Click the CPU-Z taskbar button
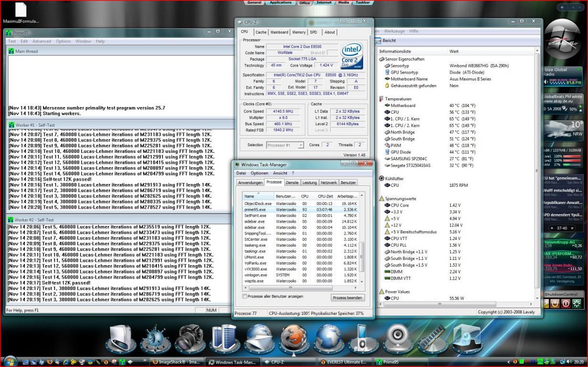The width and height of the screenshot is (588, 367). point(289,362)
